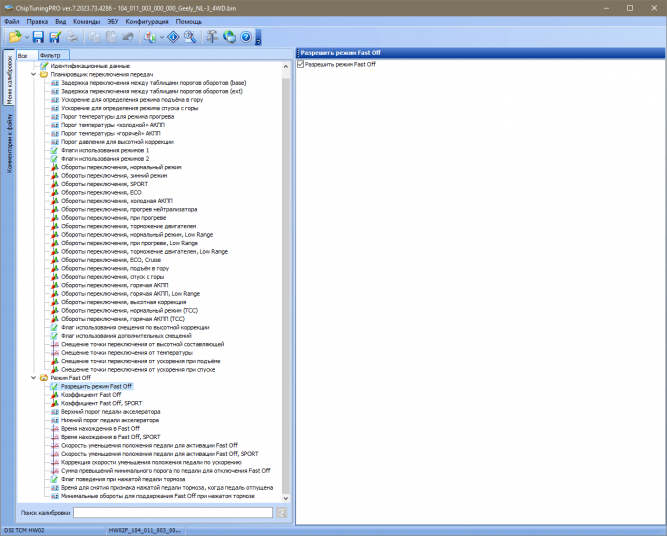Open dropdown arrow next to Open file icon
The width and height of the screenshot is (667, 536).
27,37
